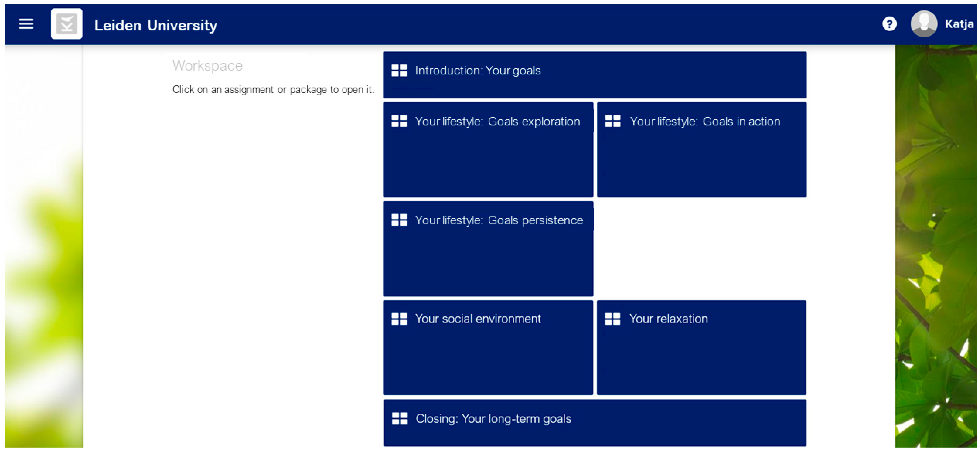Click grid icon beside Your relaxation
Screen dimensions: 980x452
(612, 319)
